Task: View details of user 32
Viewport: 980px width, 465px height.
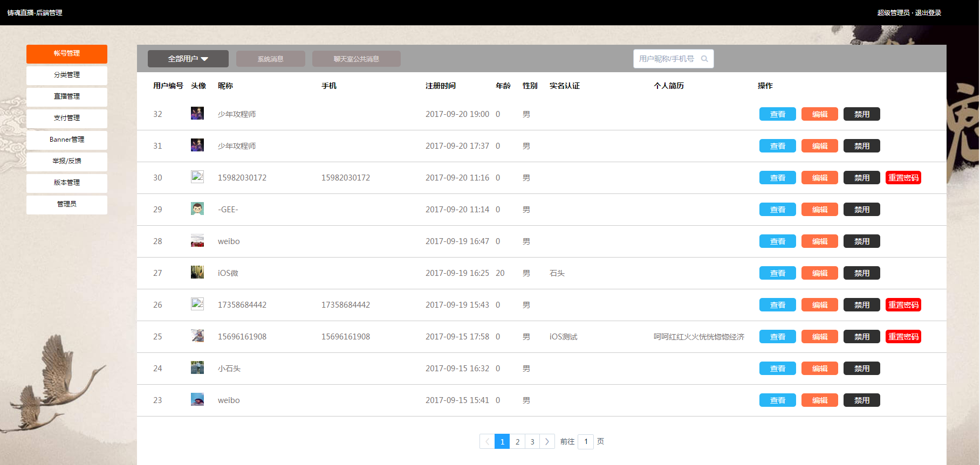Action: click(778, 114)
